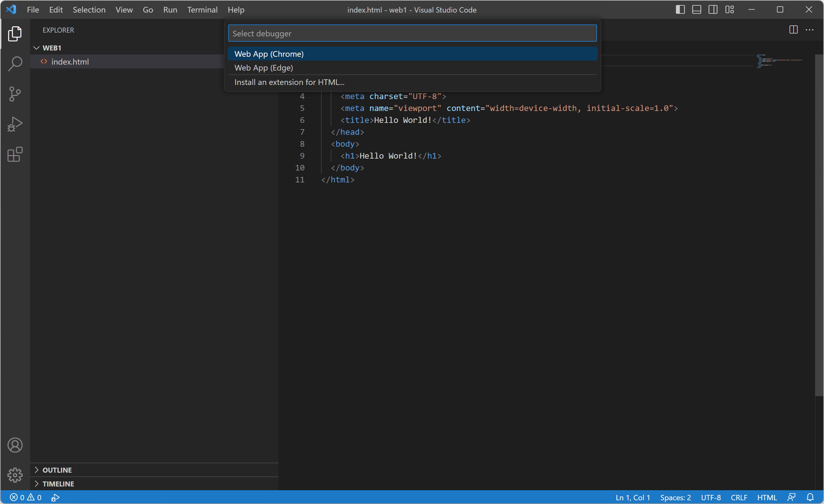Click the editor vertical scrollbar
824x504 pixels.
click(819, 226)
